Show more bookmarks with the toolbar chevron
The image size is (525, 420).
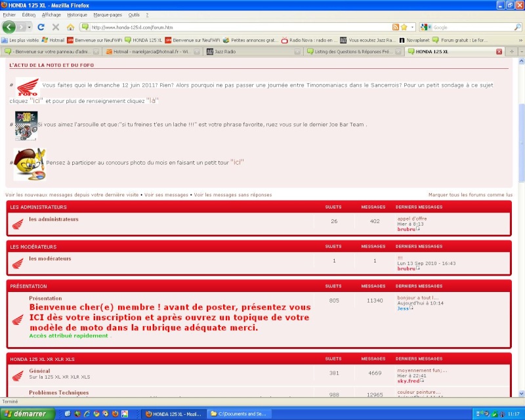(x=520, y=40)
